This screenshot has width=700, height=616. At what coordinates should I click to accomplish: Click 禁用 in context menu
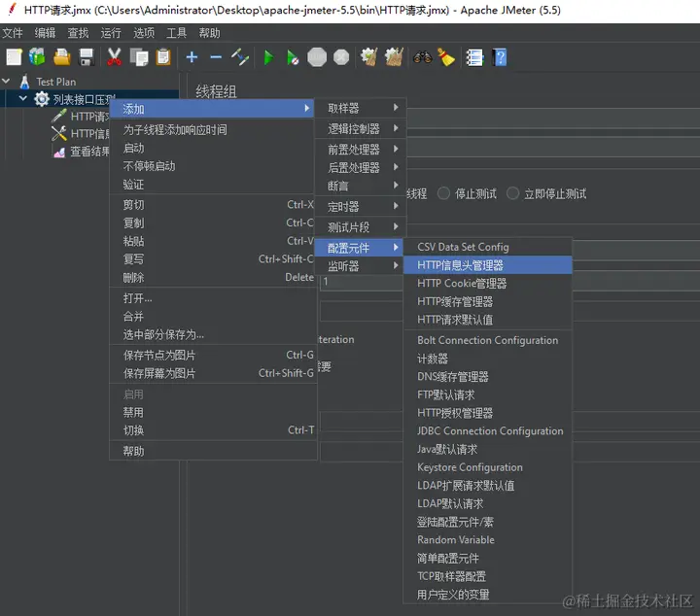[x=213, y=412]
